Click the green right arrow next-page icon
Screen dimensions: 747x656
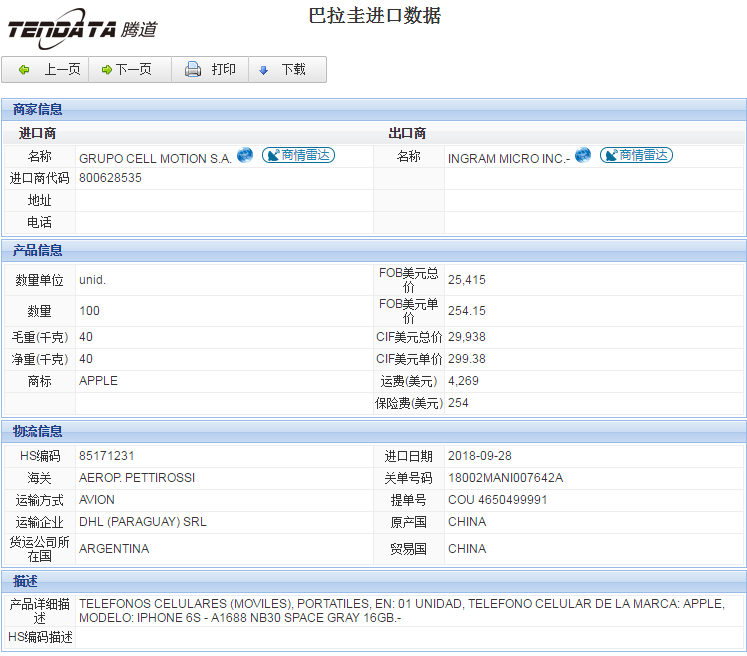click(x=106, y=70)
